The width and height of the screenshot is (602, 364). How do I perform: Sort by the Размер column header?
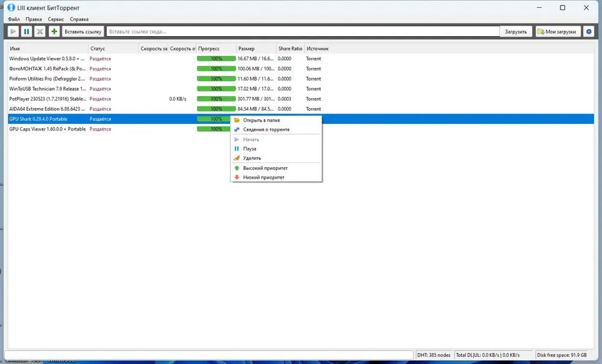(x=256, y=49)
